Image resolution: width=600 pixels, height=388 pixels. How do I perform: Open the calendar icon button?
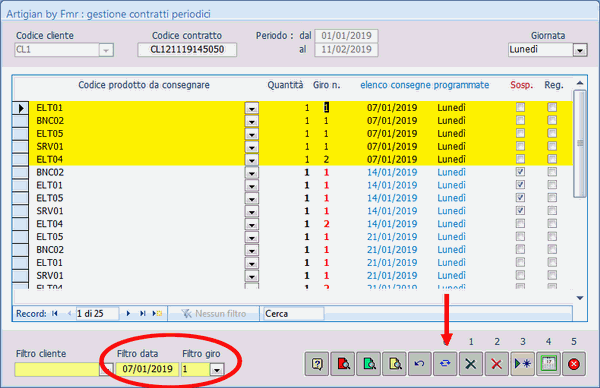[548, 364]
